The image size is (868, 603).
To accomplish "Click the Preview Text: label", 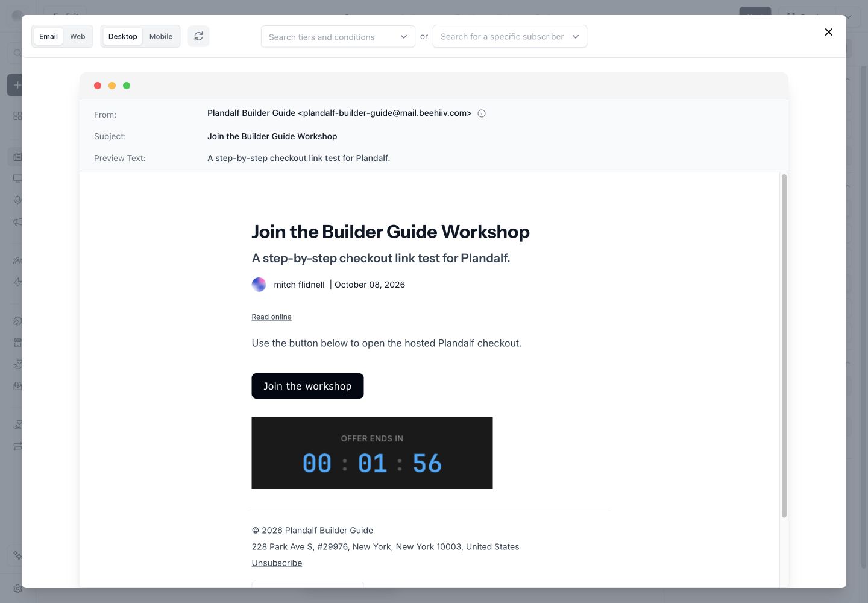I will [x=119, y=158].
